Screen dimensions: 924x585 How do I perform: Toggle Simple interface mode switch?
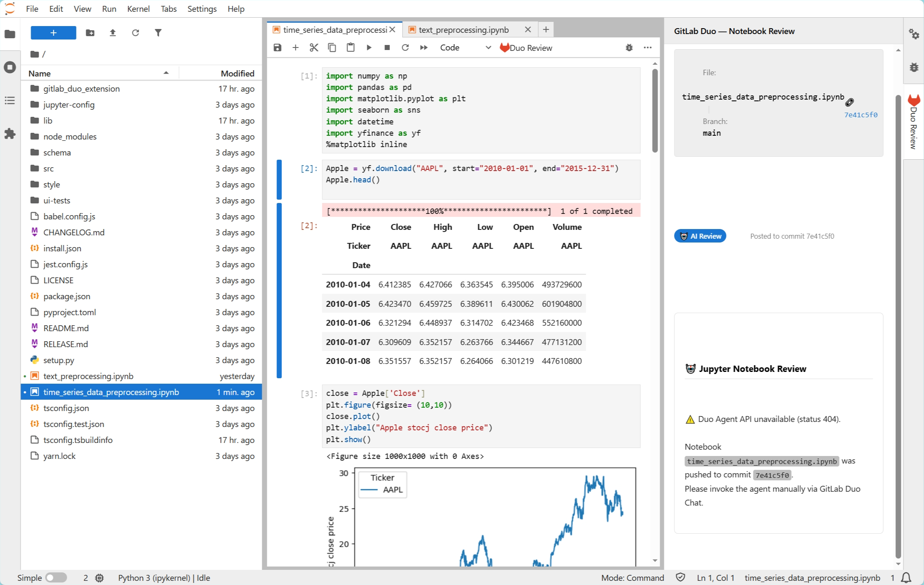56,578
